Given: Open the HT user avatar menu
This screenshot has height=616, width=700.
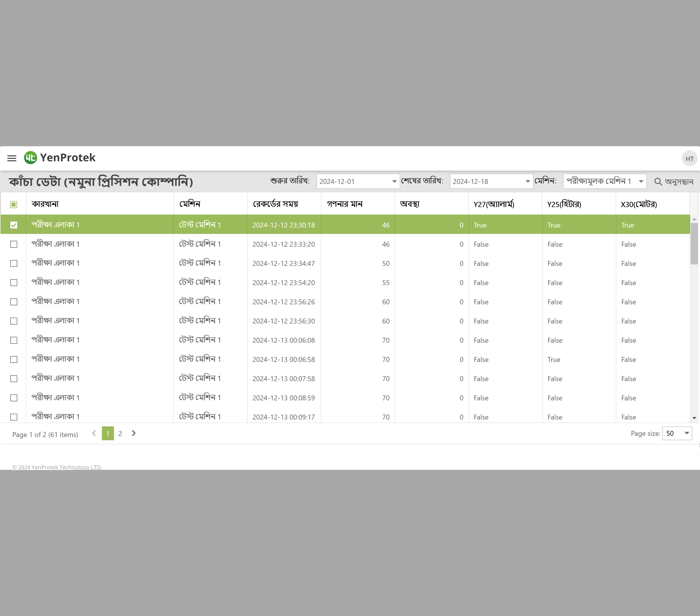Looking at the screenshot, I should point(689,159).
